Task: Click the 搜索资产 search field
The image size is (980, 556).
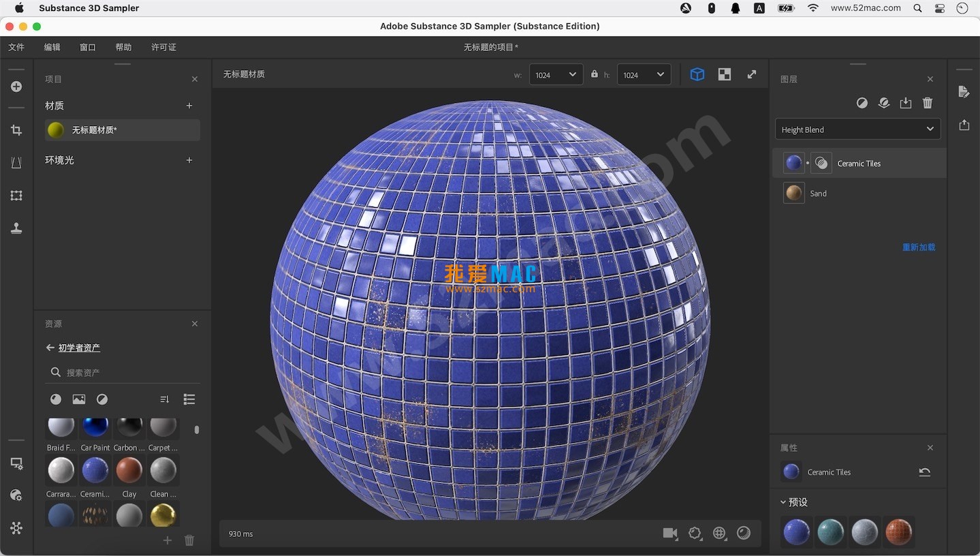Action: 123,373
